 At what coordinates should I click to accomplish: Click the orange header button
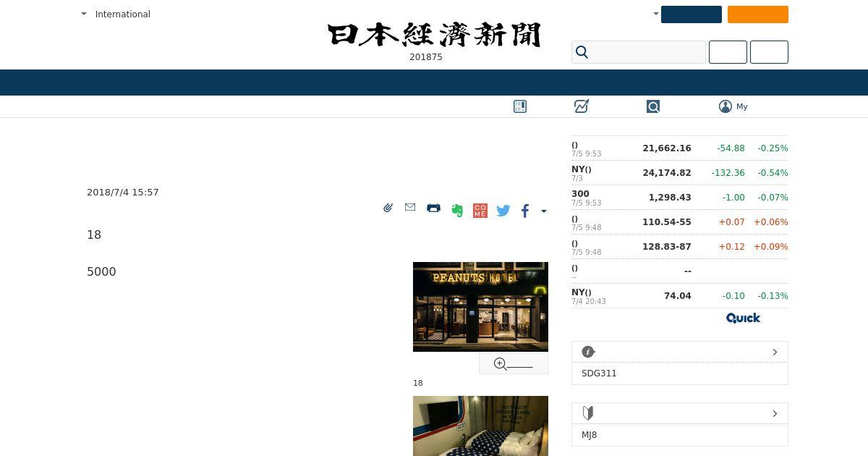(x=758, y=14)
